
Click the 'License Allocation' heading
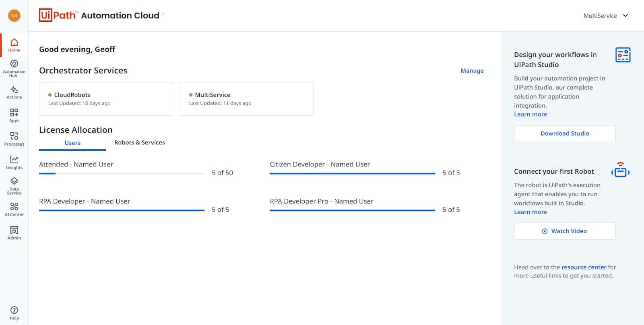76,130
